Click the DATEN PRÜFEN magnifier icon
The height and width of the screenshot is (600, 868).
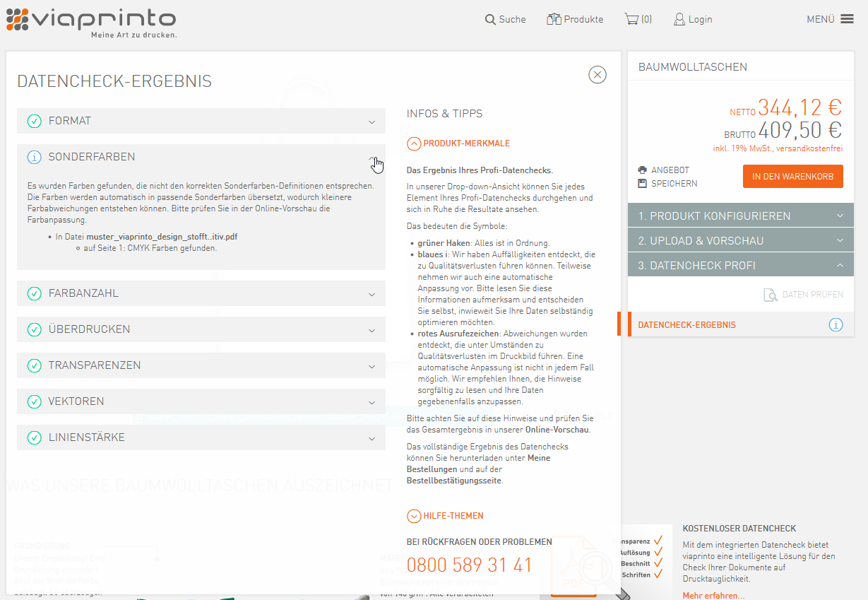(x=771, y=295)
